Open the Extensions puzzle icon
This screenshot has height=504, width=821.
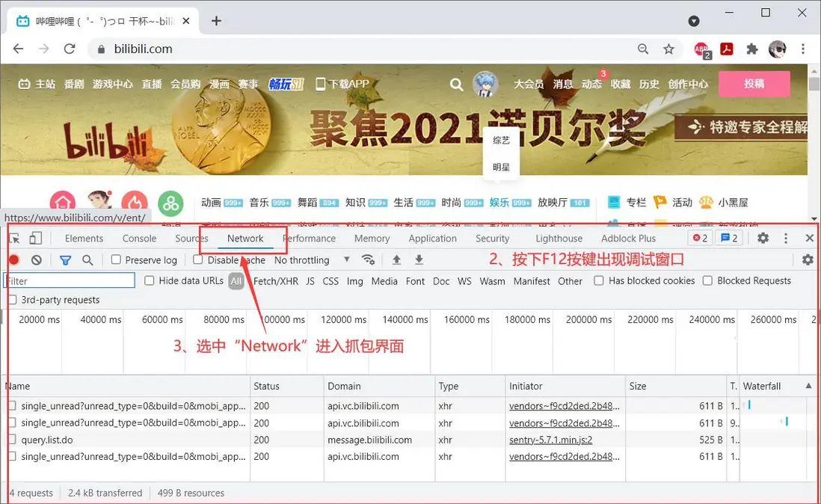pyautogui.click(x=752, y=49)
